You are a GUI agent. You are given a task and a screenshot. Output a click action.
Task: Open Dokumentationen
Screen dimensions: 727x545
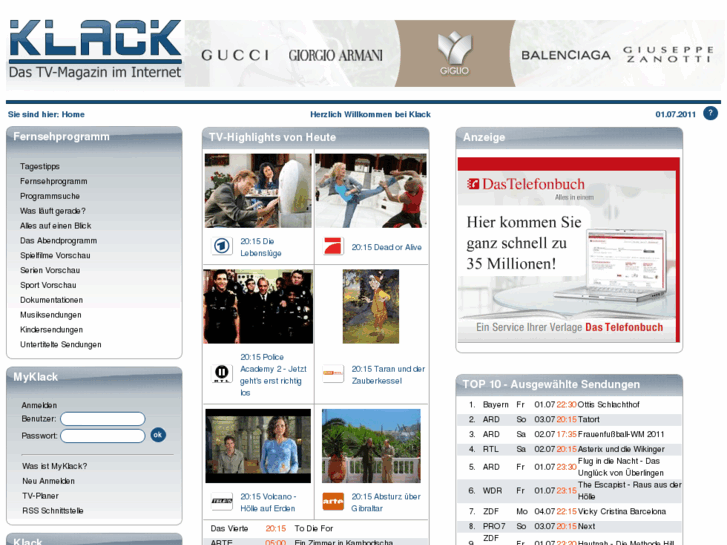51,300
